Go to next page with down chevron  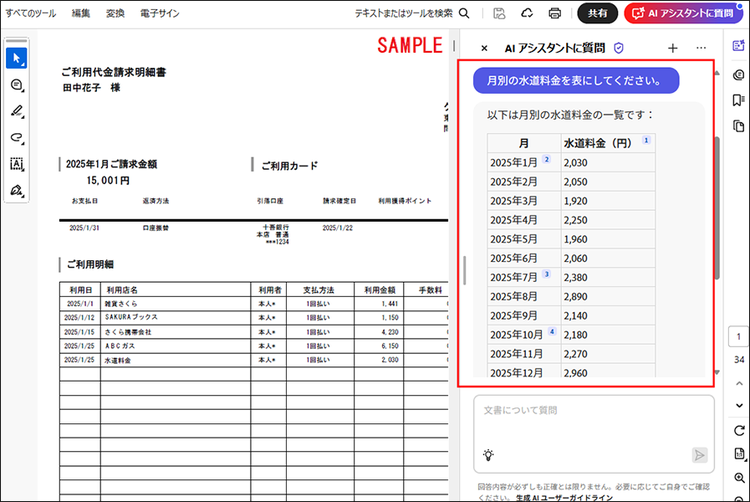(738, 403)
